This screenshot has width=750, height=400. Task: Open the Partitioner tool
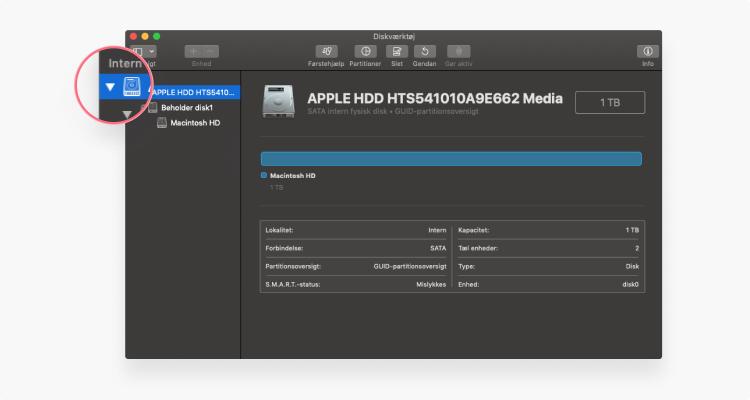click(365, 51)
